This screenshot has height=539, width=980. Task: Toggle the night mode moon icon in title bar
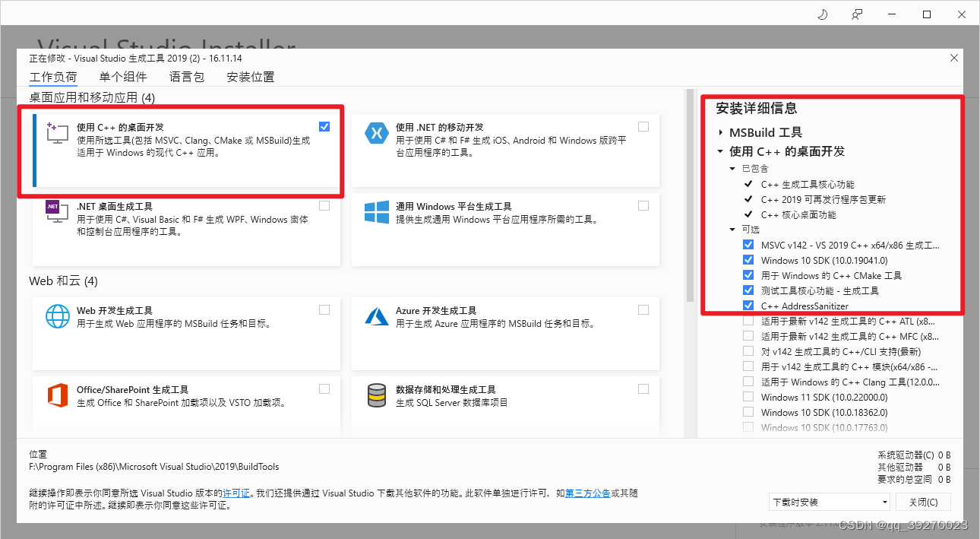pos(822,14)
